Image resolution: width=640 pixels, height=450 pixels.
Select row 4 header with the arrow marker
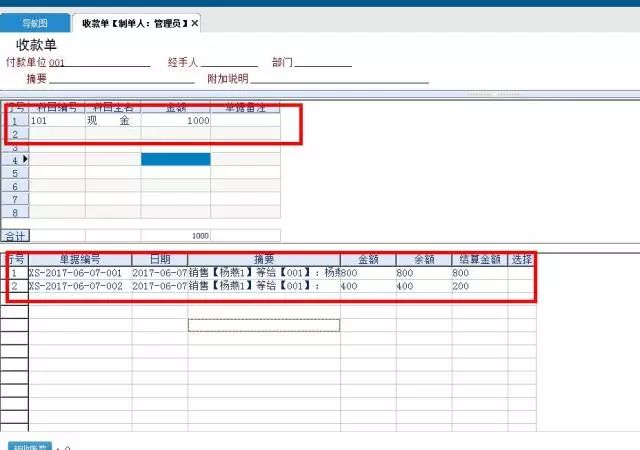pyautogui.click(x=15, y=159)
